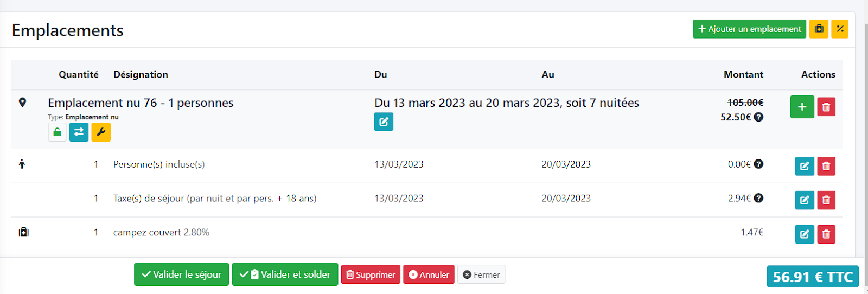Delete the Taxe(s) de séjour line
The image size is (868, 294).
tap(826, 200)
